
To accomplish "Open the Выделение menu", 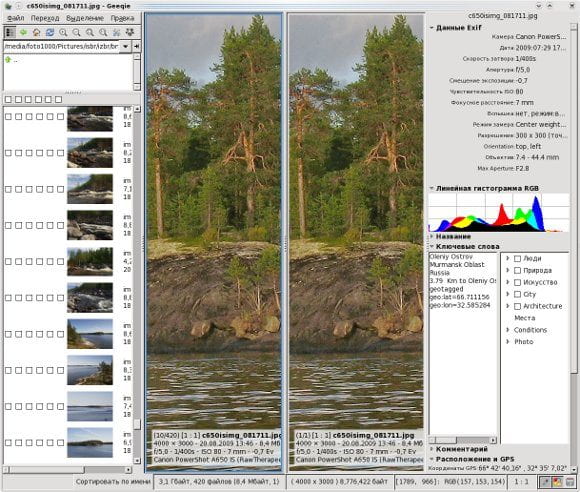I will coord(85,18).
